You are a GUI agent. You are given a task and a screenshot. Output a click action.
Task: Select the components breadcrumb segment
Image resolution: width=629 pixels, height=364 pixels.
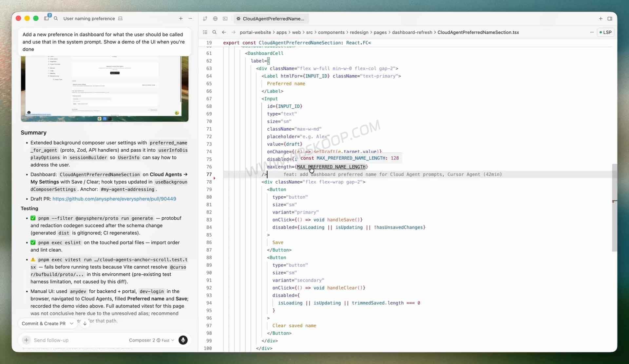tap(331, 32)
